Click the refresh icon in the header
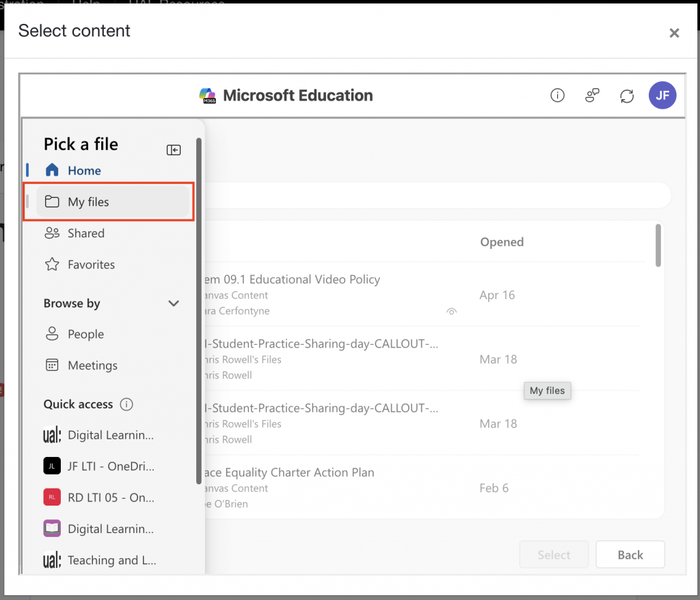Image resolution: width=700 pixels, height=600 pixels. pyautogui.click(x=627, y=96)
